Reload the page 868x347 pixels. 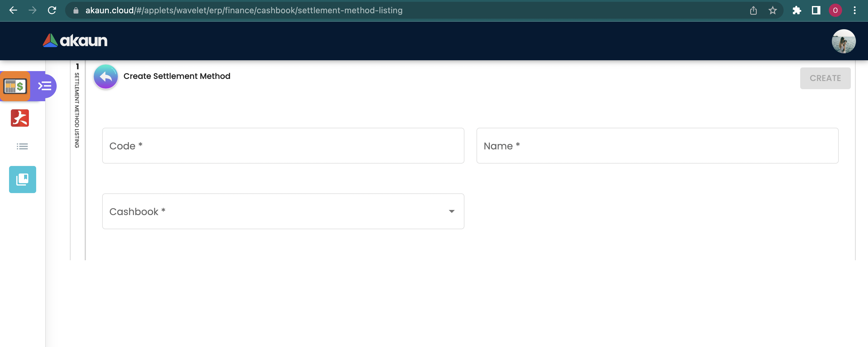click(x=52, y=11)
